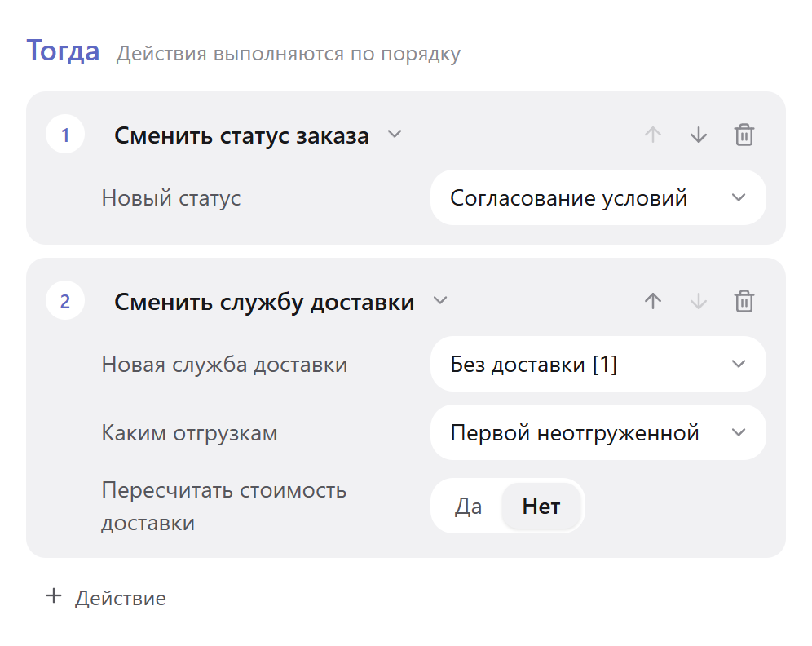Screen dimensions: 812x646
Task: Open 'Без доставки [1]' delivery service dropdown
Action: pyautogui.click(x=598, y=364)
